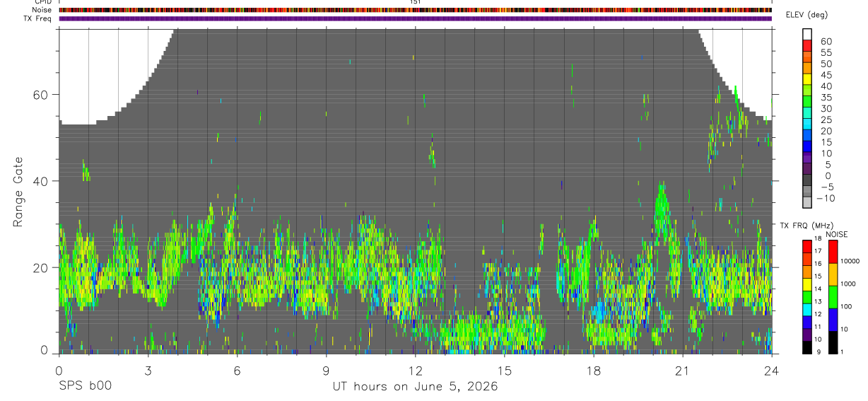Click the '12' hour tick on time axis

tap(416, 370)
